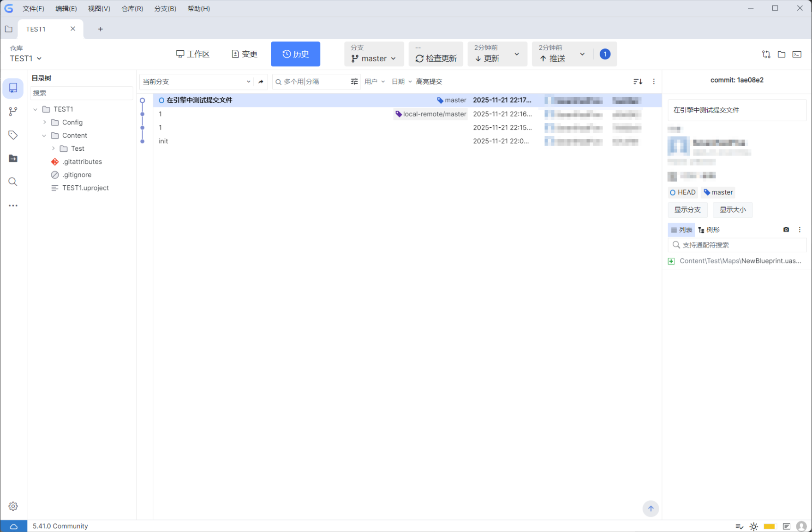Viewport: 812px width, 532px height.
Task: Click the theme brightness icon in status bar
Action: pyautogui.click(x=753, y=526)
